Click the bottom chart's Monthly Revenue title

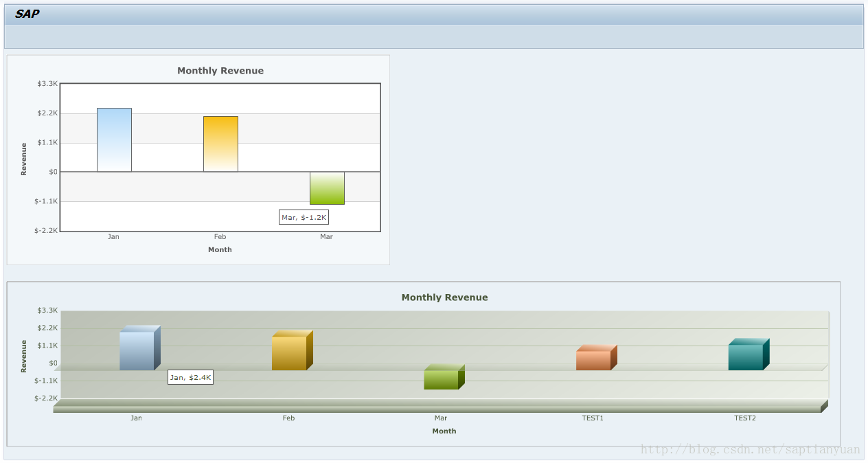(x=445, y=297)
